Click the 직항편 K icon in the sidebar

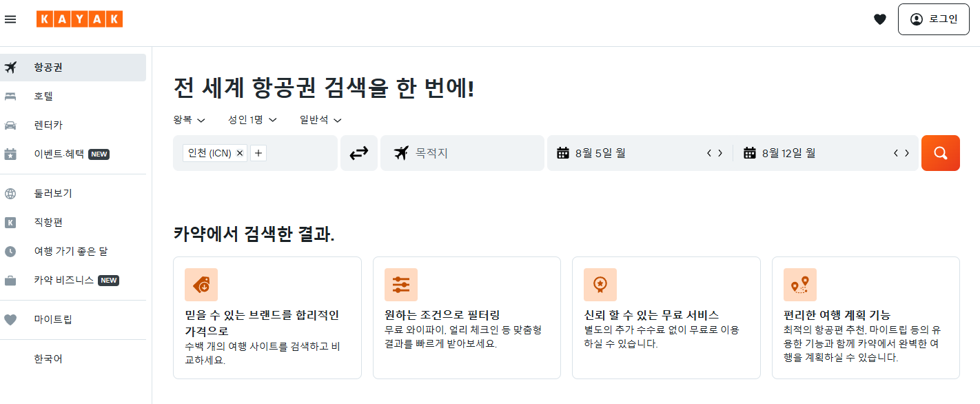click(10, 222)
